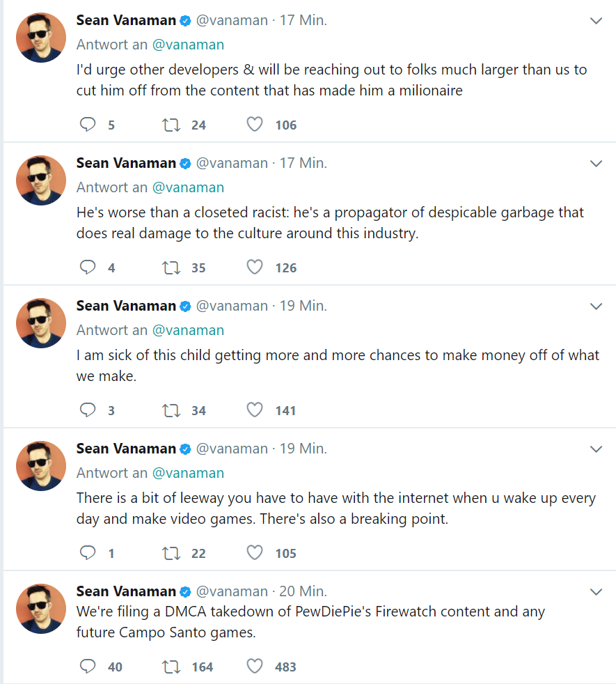Image resolution: width=616 pixels, height=684 pixels.
Task: Retweet the 'urge other developers' tweet
Action: point(171,125)
